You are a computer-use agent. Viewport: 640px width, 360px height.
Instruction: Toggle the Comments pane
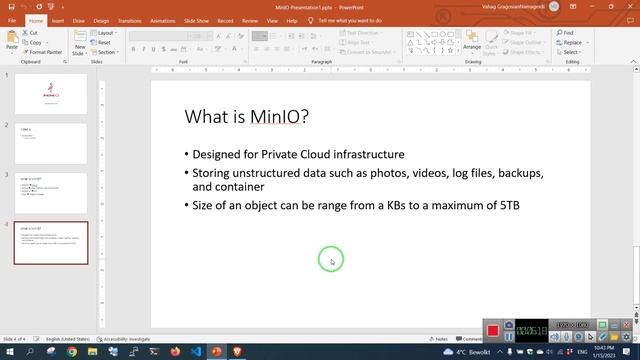[x=469, y=339]
